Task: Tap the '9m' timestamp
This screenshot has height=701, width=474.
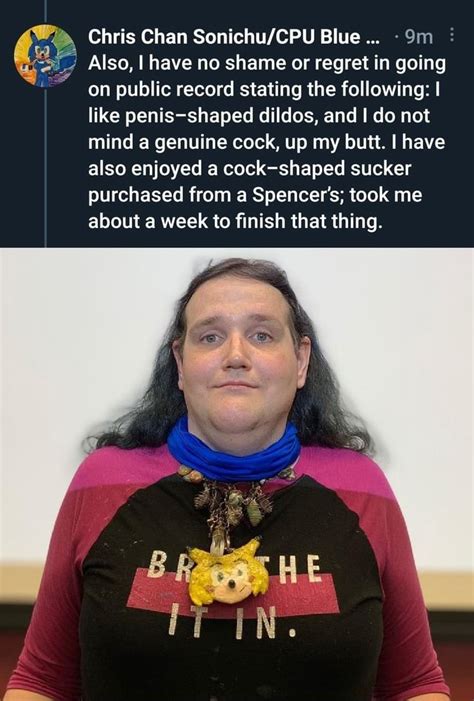Action: pos(419,37)
